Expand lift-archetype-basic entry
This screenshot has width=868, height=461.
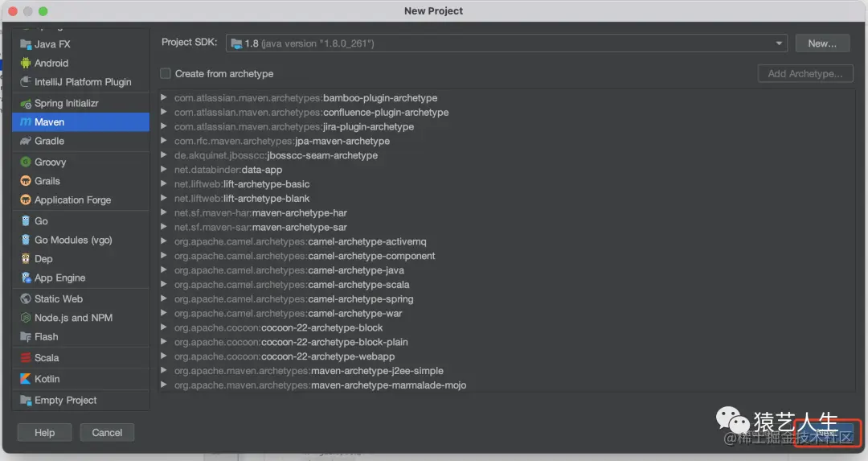pos(164,184)
